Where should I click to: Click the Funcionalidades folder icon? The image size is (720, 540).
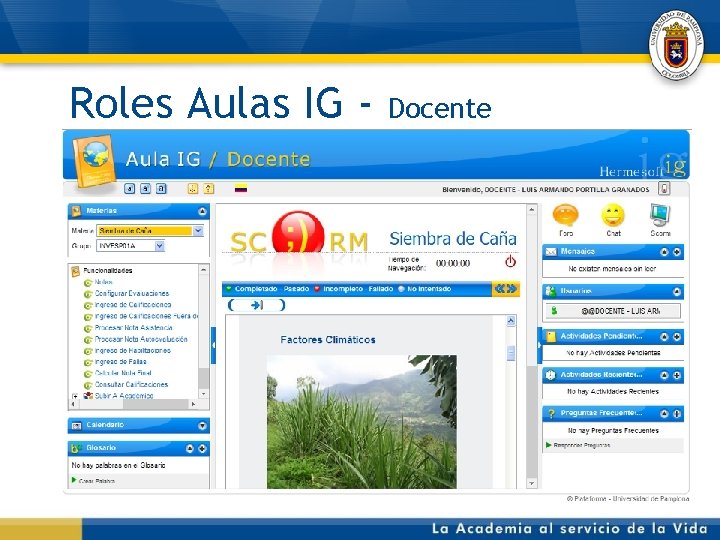click(x=76, y=271)
